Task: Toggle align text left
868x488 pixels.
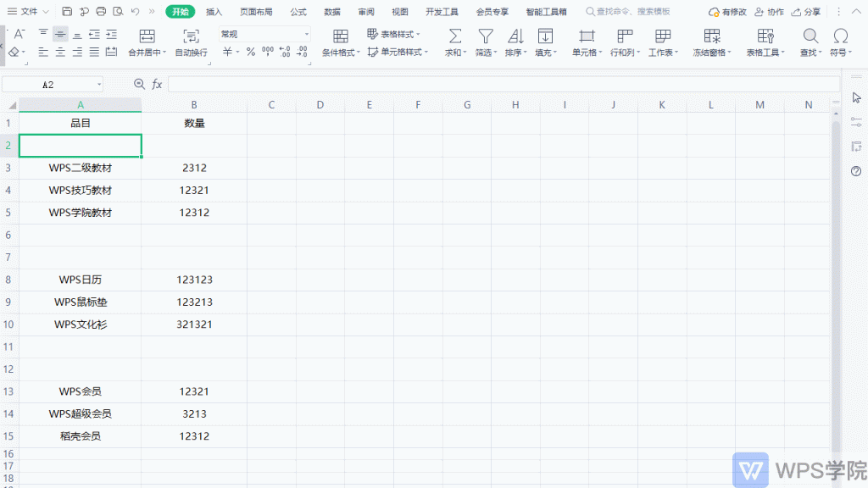Action: click(43, 52)
